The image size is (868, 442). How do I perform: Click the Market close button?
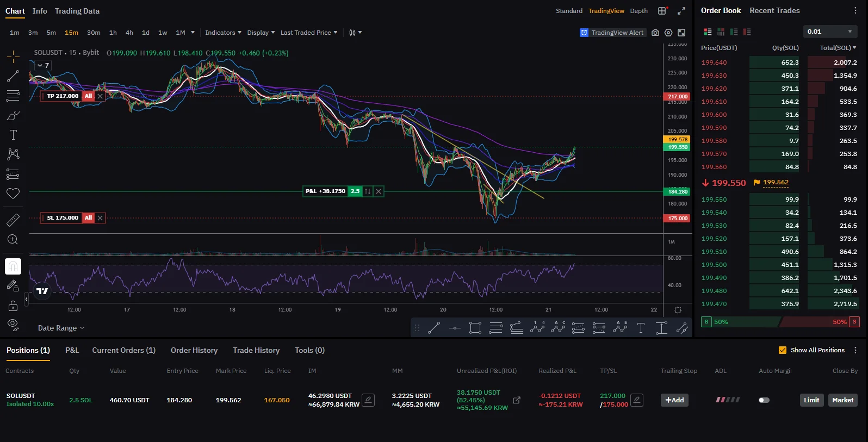(842, 400)
